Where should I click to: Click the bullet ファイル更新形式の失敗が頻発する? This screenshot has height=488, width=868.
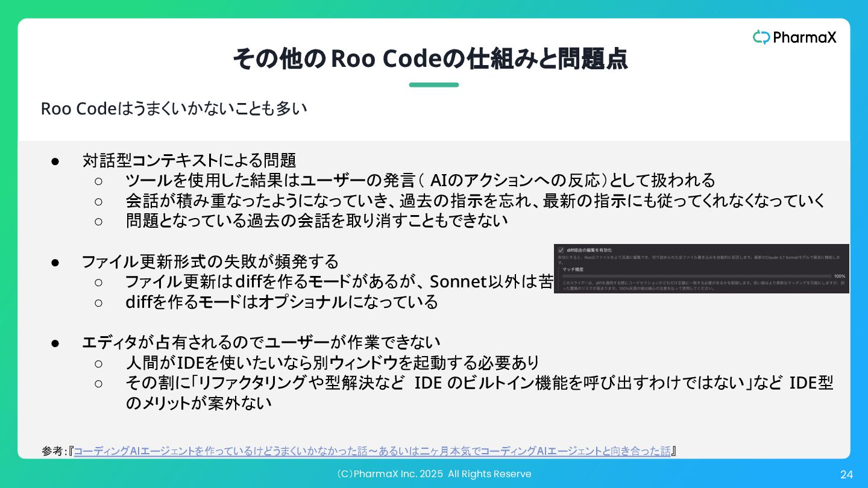pos(210,261)
